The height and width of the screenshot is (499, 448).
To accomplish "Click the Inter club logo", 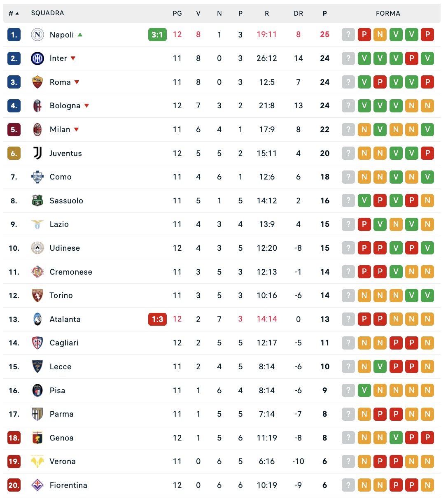I will [37, 58].
